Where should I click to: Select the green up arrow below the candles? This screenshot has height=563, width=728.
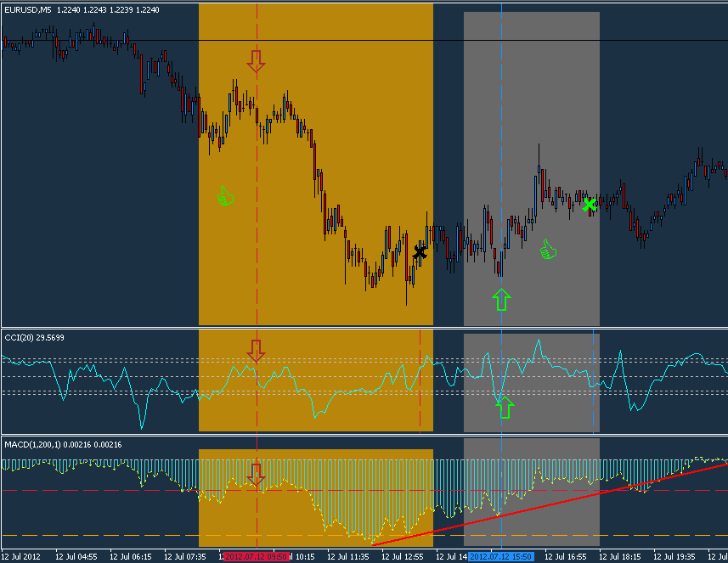[501, 298]
